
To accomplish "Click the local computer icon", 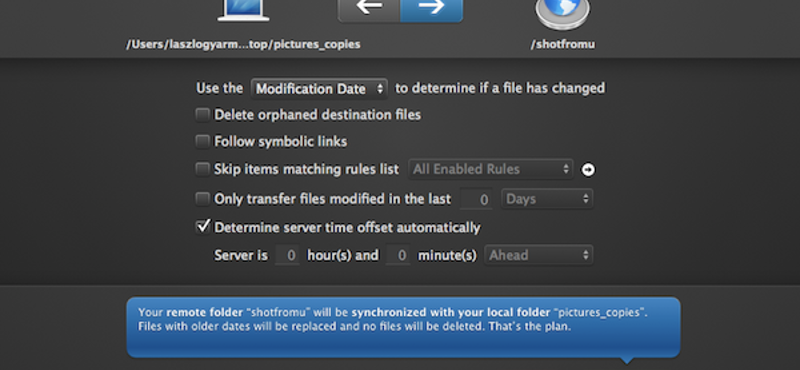I will [x=243, y=10].
